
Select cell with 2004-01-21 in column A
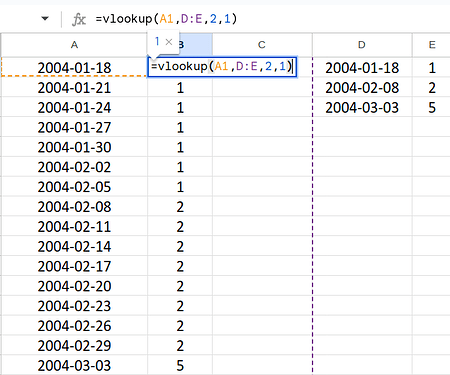[74, 88]
